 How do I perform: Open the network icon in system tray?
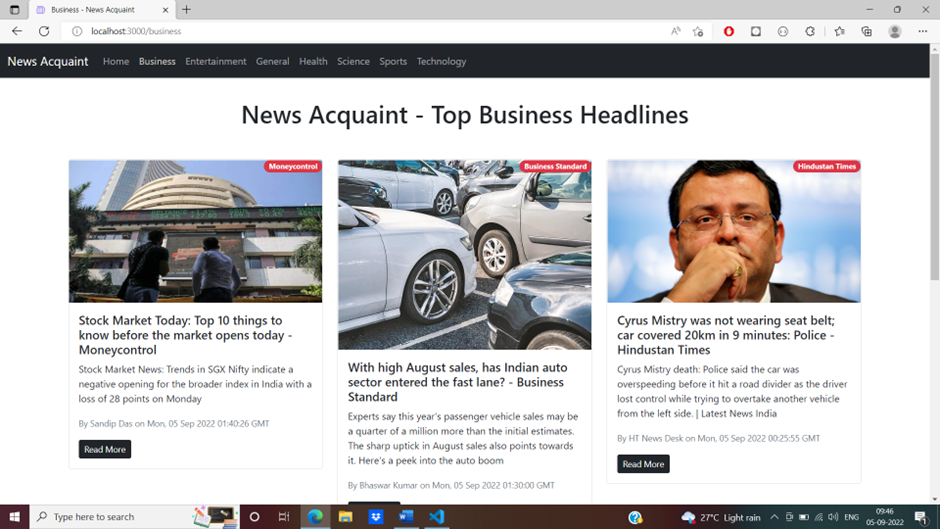point(818,517)
